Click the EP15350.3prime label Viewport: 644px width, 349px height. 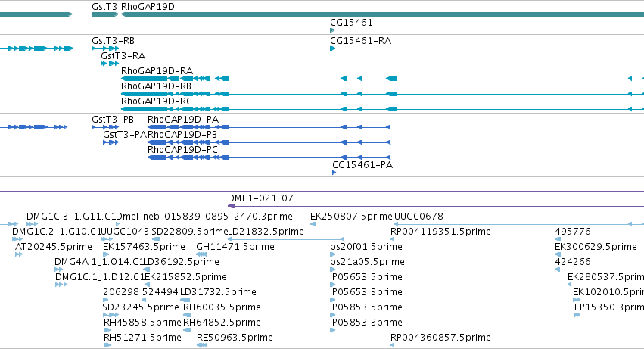click(x=609, y=307)
